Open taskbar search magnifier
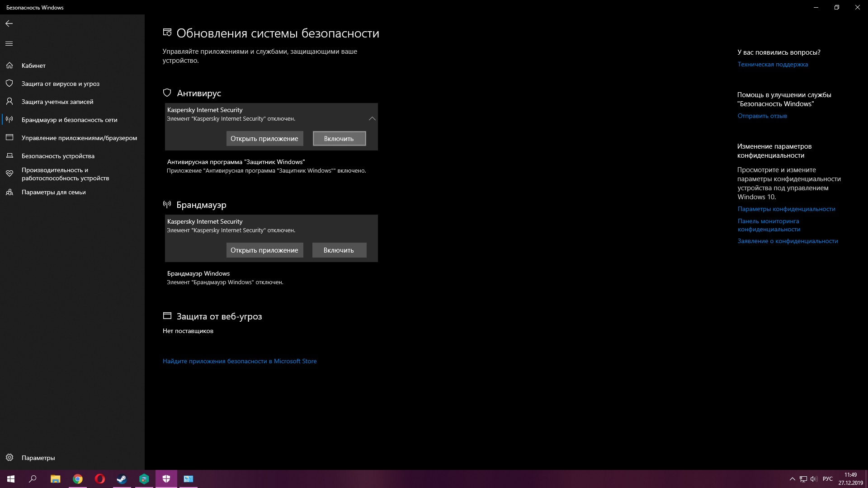The width and height of the screenshot is (868, 488). click(x=33, y=479)
